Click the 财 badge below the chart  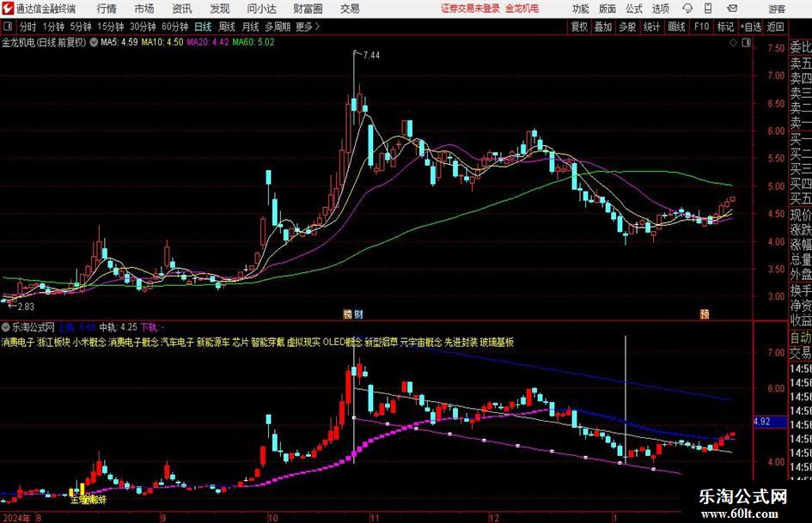[358, 313]
